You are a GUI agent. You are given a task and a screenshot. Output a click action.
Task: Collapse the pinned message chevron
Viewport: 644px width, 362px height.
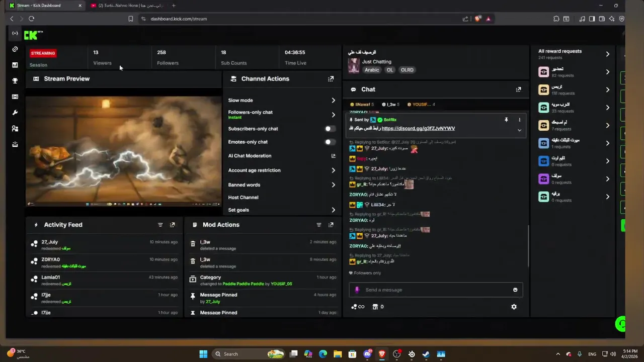coord(519,130)
